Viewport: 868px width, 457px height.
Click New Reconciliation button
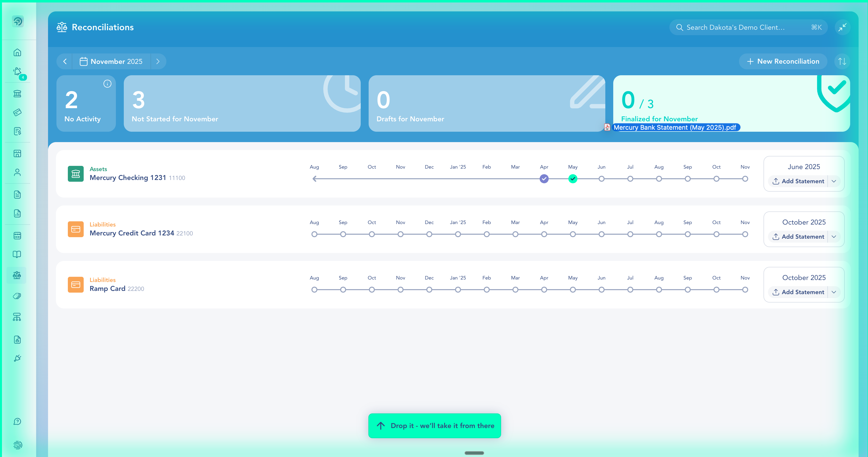click(x=783, y=61)
